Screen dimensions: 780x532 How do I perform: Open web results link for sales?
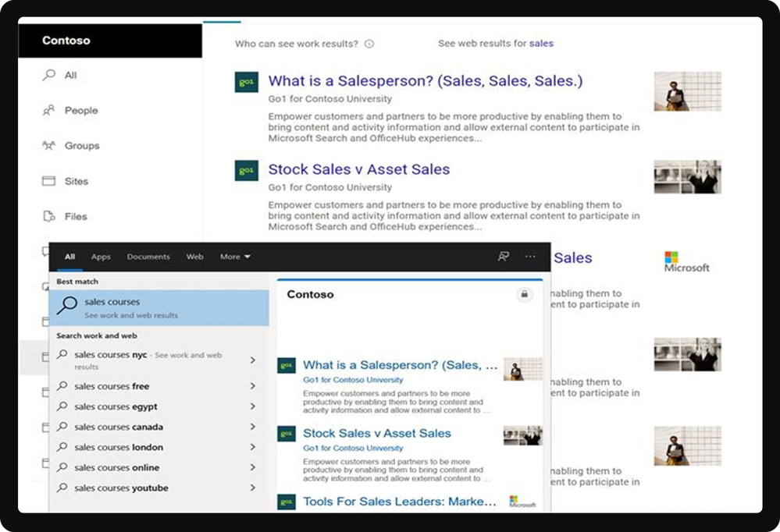(541, 43)
